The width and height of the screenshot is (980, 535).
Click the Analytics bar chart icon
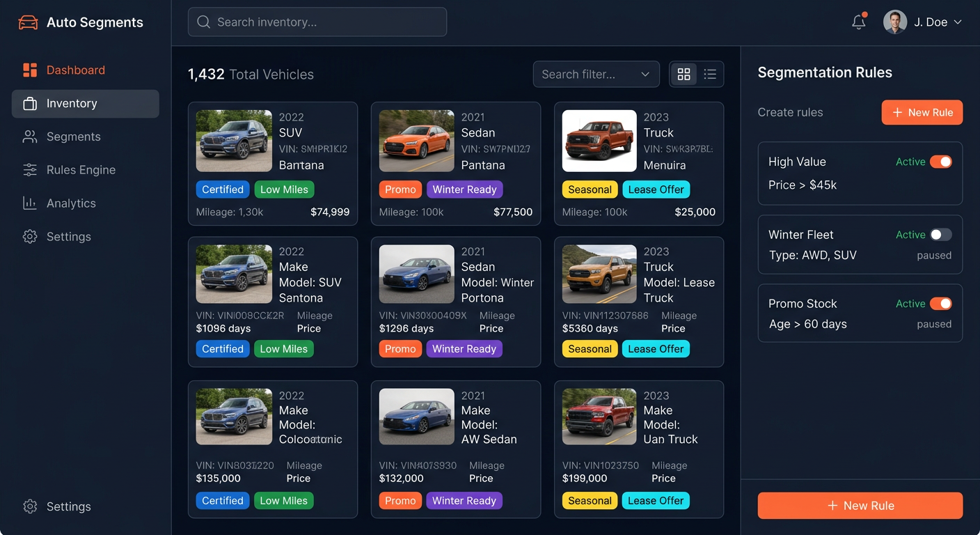(x=30, y=203)
